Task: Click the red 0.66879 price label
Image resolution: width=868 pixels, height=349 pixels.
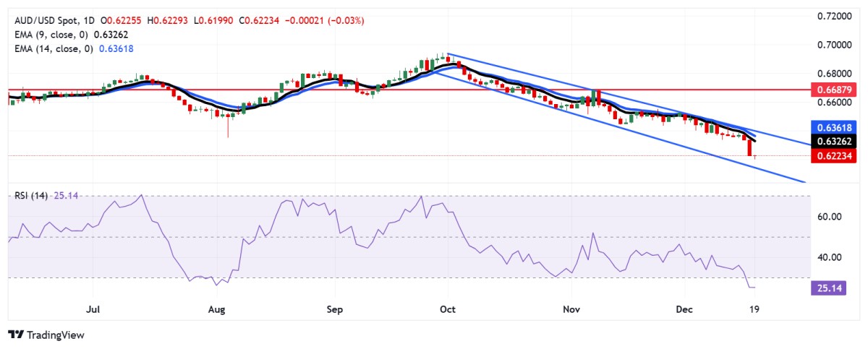Action: click(x=836, y=90)
